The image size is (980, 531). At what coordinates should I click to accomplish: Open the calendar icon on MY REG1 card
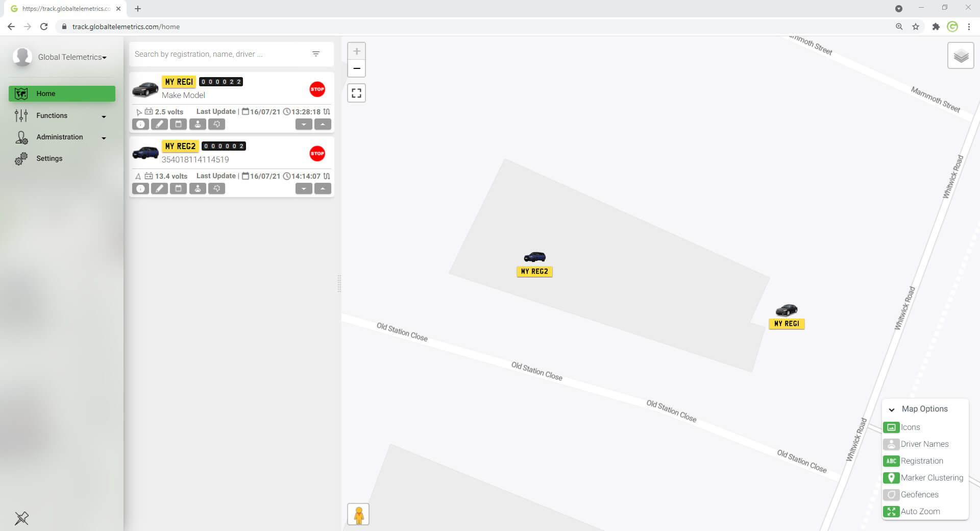point(178,124)
